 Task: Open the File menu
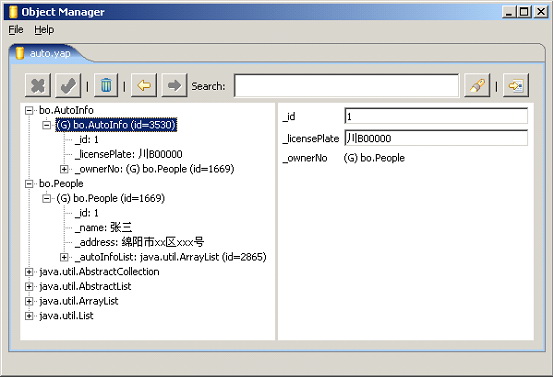[x=16, y=30]
